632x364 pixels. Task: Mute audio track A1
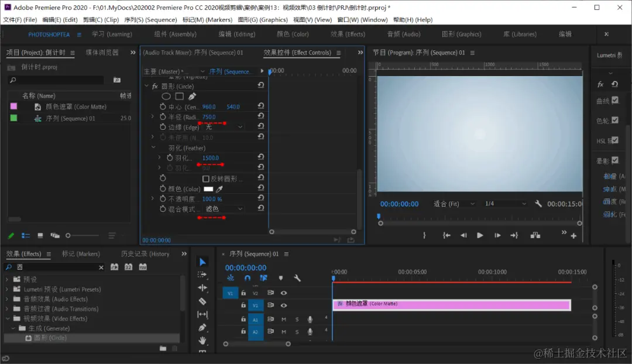[x=284, y=320]
